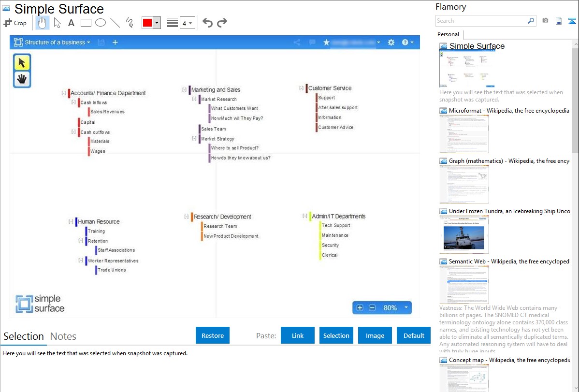Image resolution: width=579 pixels, height=392 pixels.
Task: Click the comment bubble icon in the blue header
Action: tap(312, 43)
